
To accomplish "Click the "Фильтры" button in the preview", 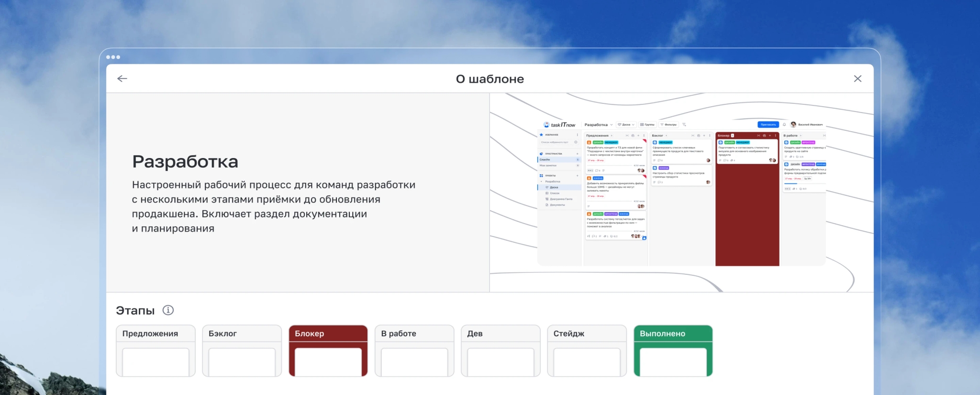I will click(669, 124).
